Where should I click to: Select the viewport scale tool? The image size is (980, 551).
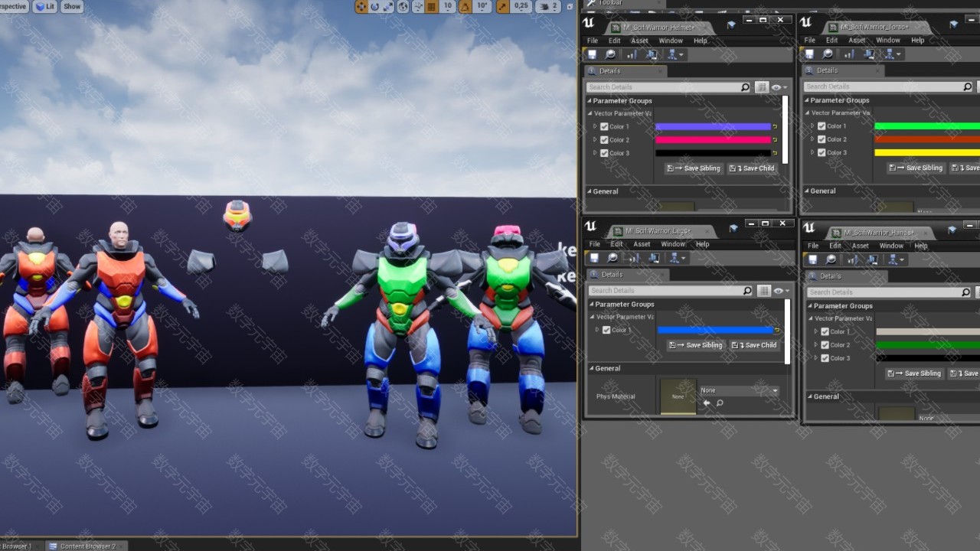[388, 6]
